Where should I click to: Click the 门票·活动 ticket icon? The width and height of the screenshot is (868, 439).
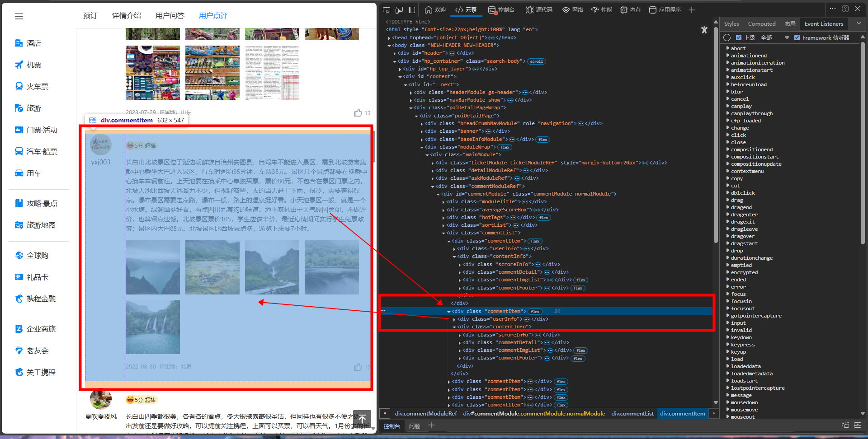point(19,130)
